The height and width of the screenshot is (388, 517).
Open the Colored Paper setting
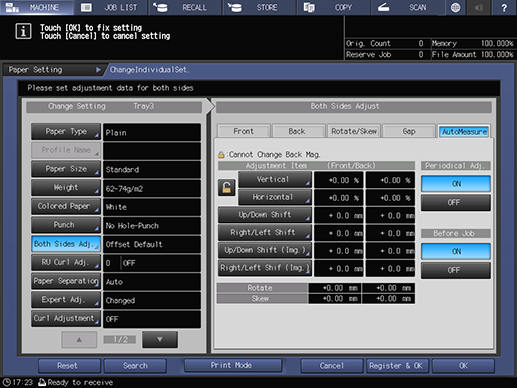(x=66, y=206)
